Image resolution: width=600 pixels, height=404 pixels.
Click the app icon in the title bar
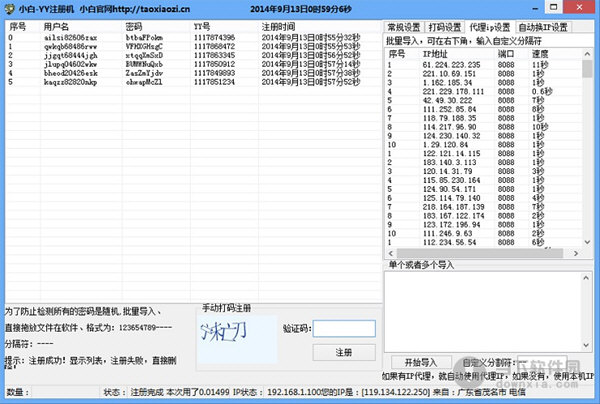pos(10,9)
